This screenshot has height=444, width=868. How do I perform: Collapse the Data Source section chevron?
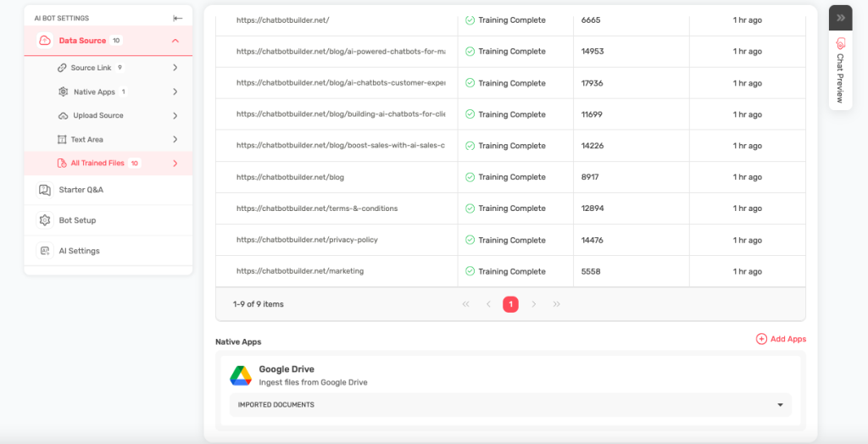pyautogui.click(x=175, y=41)
